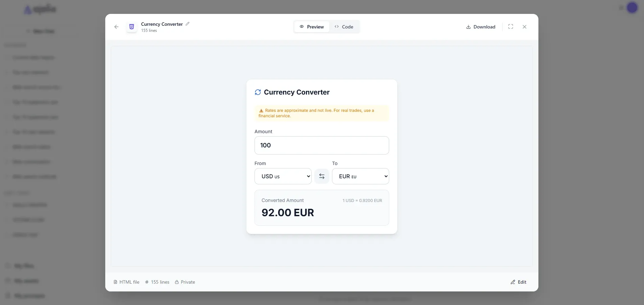This screenshot has height=305, width=644.
Task: Switch to the Code tab
Action: pos(344,27)
